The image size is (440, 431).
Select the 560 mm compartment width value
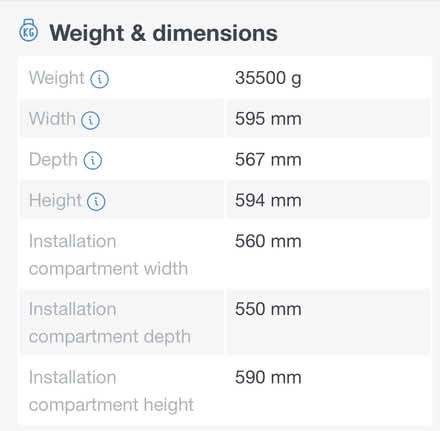[268, 241]
